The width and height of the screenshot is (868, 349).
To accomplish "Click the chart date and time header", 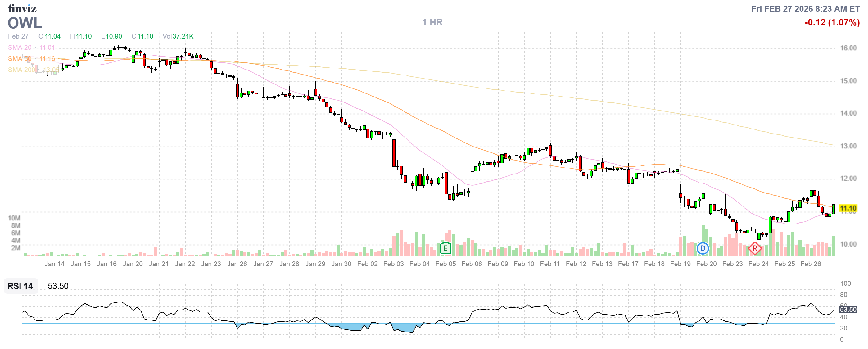I will coord(805,9).
